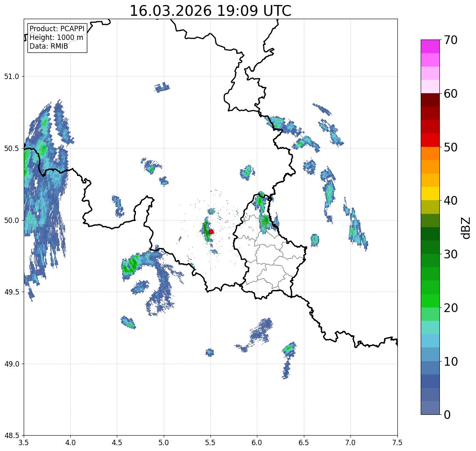Click the bright green colorbar swatch above 20
The height and width of the screenshot is (451, 476).
coord(430,300)
